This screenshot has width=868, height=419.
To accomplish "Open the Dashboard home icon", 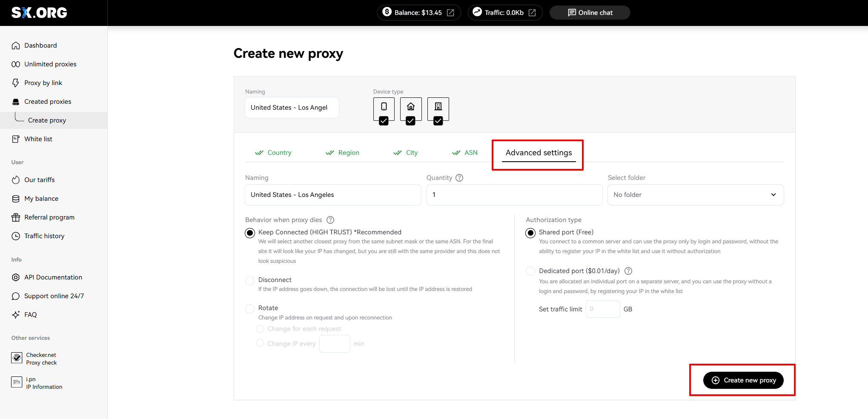I will click(16, 46).
